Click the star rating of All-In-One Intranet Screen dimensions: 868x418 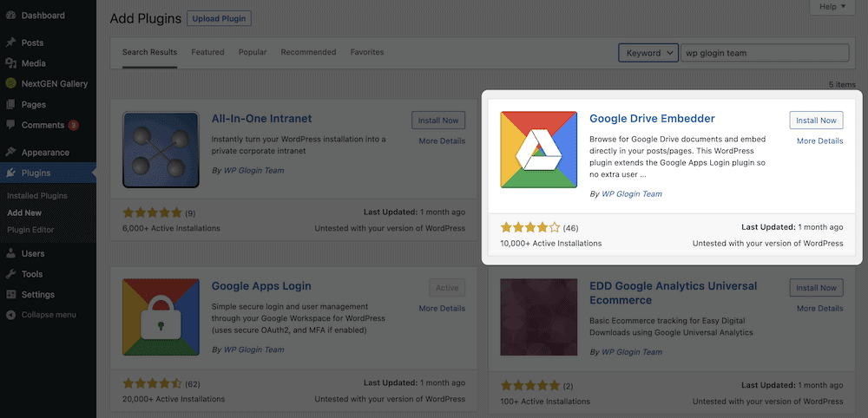[152, 212]
